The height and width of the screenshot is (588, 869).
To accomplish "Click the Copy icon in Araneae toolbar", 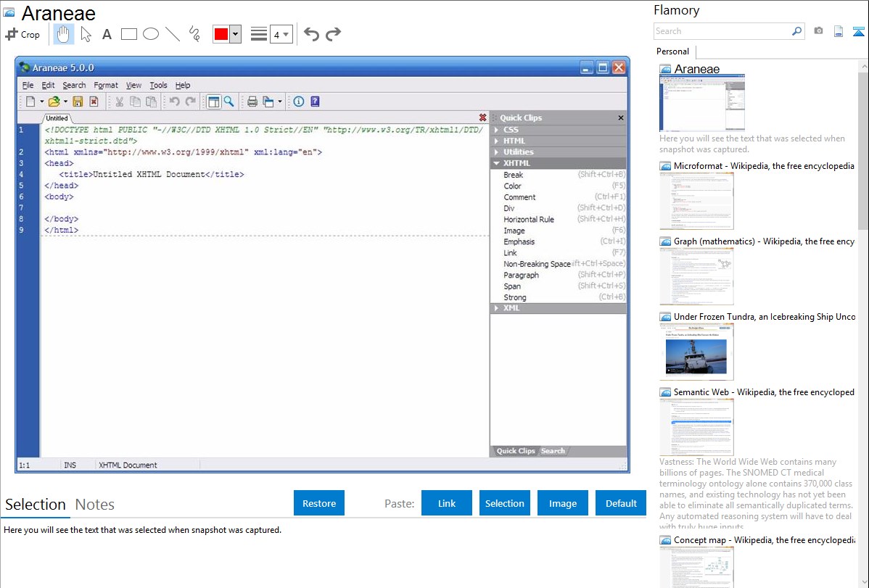I will [x=135, y=102].
